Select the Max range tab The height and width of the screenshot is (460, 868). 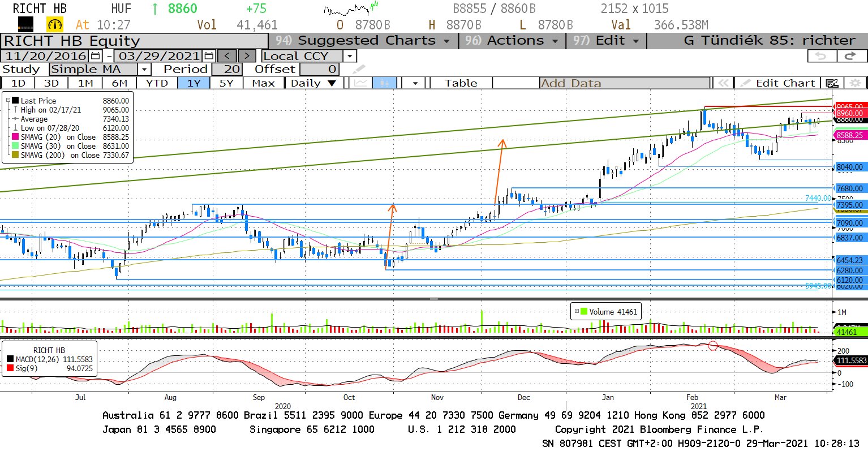[x=263, y=83]
